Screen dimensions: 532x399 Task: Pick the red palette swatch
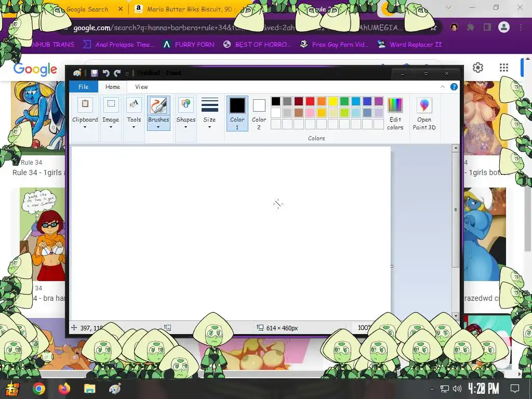310,101
